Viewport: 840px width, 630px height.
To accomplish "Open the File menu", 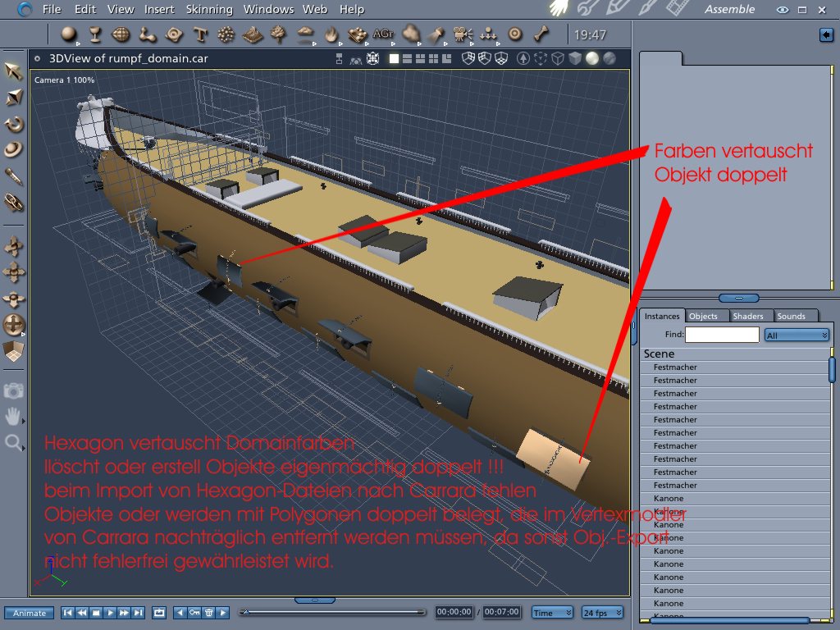I will (x=52, y=9).
